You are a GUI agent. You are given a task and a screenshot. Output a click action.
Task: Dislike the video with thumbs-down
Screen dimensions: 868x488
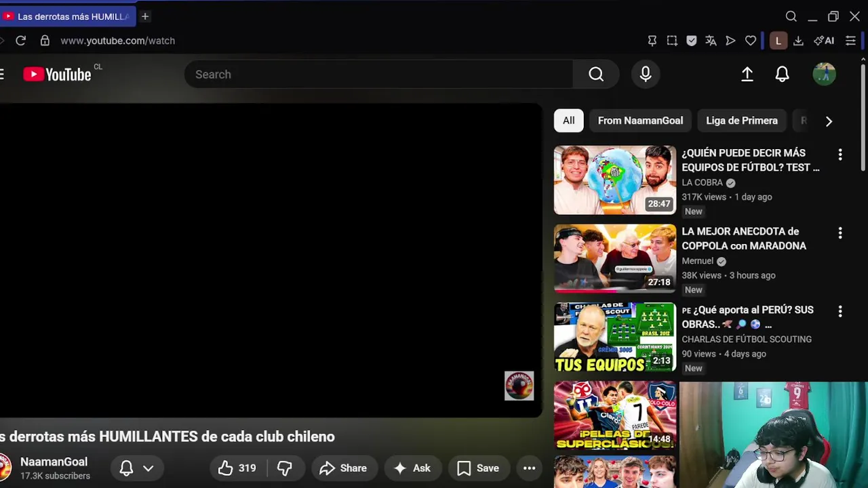(x=285, y=468)
